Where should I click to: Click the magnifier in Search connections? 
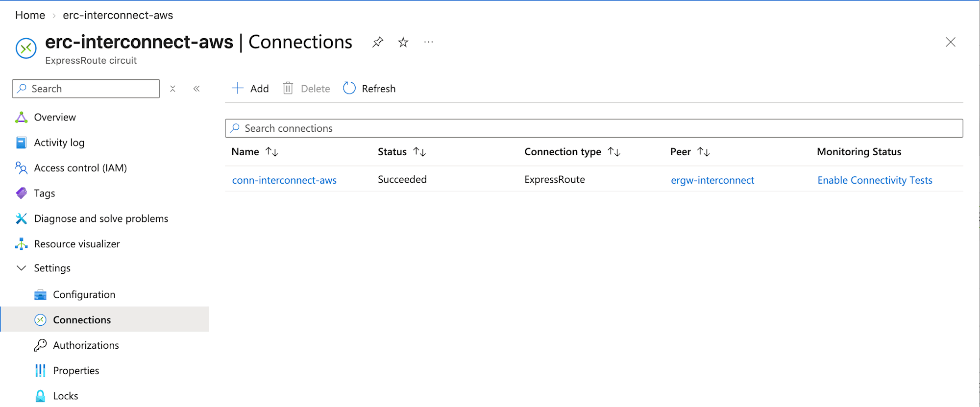pos(235,128)
